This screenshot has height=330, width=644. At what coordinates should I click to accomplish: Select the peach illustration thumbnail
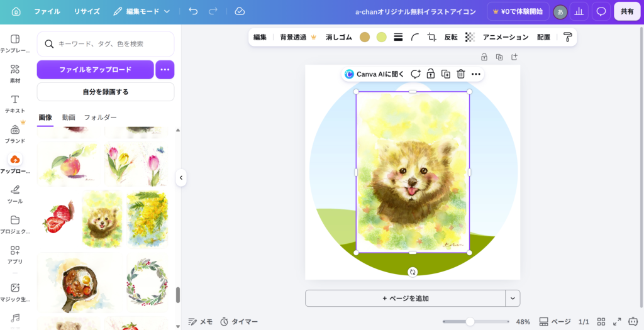(69, 164)
